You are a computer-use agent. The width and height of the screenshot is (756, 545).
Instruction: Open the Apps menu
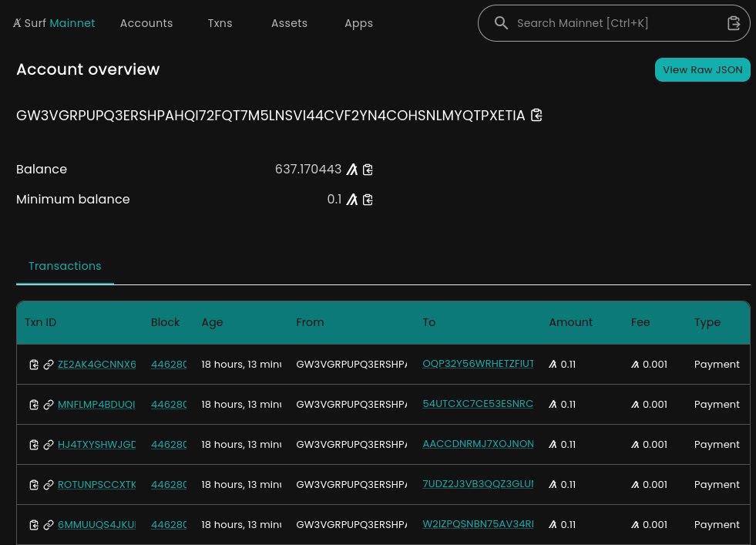358,23
